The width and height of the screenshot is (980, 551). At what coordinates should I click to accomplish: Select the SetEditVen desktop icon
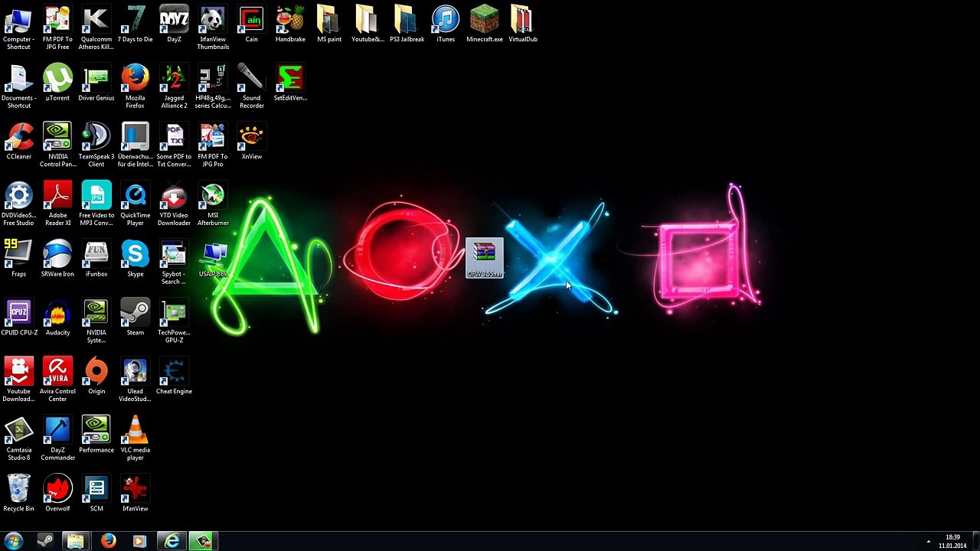pos(290,83)
